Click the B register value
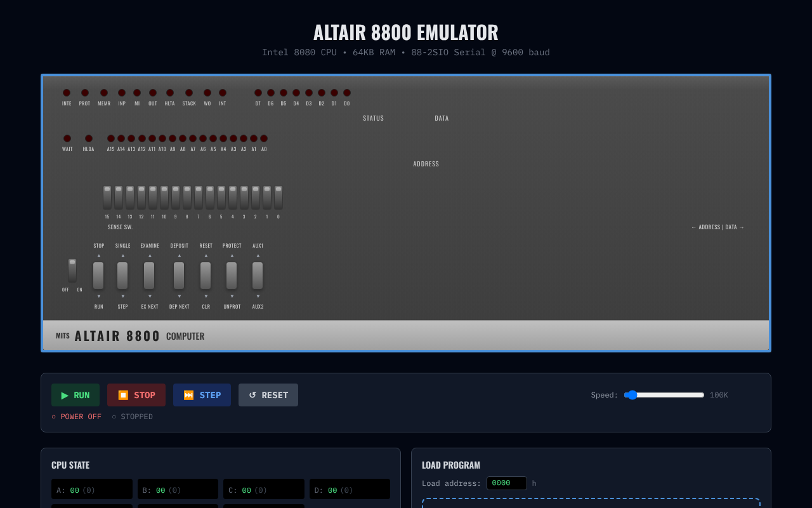Screen dimensions: 812x508 point(160,490)
